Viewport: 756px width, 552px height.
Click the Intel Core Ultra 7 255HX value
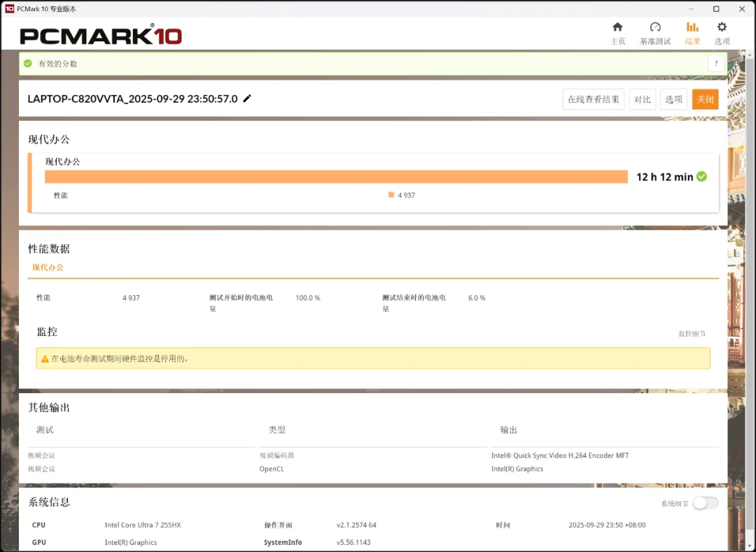coord(143,525)
